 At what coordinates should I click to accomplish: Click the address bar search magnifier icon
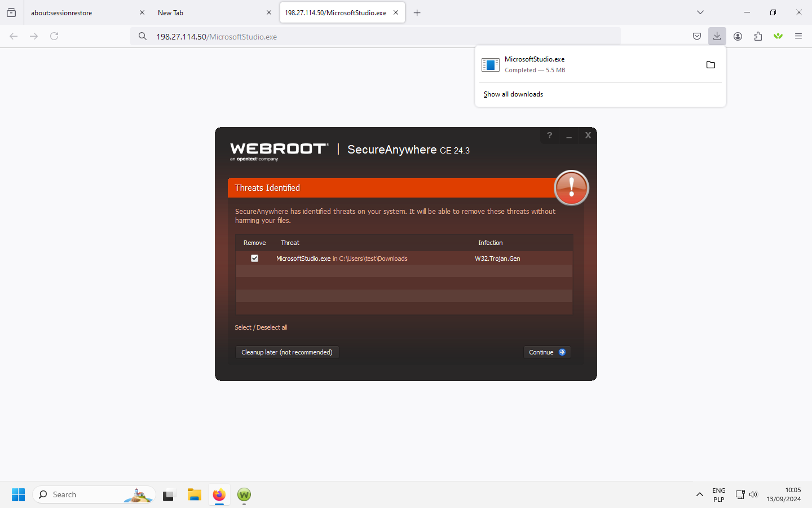click(143, 36)
